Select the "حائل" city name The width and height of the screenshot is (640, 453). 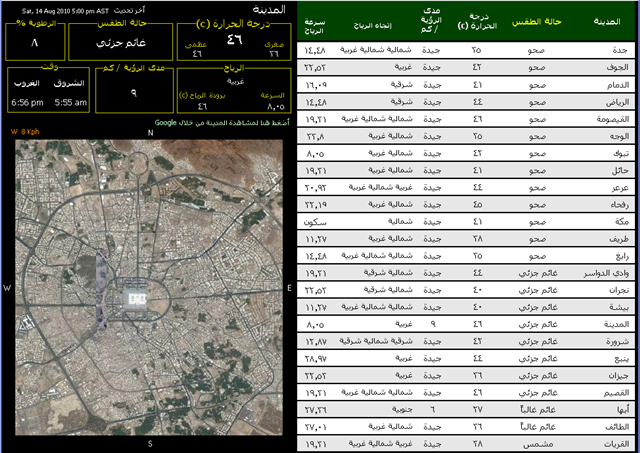(620, 170)
